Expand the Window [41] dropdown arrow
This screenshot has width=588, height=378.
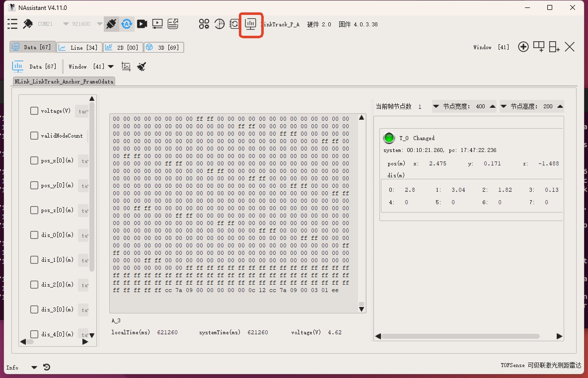(x=111, y=67)
